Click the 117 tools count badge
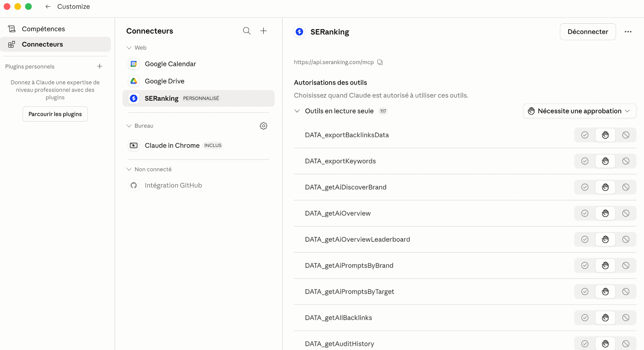This screenshot has width=644, height=350. pyautogui.click(x=383, y=111)
